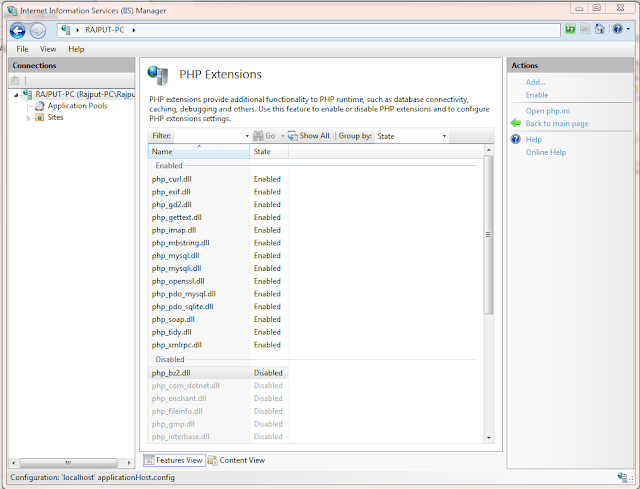Switch to Features View tab
This screenshot has width=640, height=489.
tap(174, 460)
